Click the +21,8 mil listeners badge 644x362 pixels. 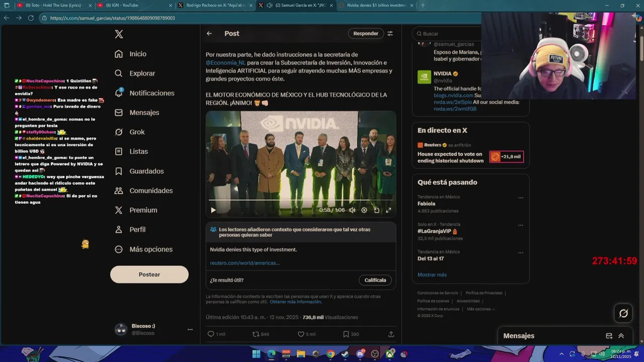507,157
